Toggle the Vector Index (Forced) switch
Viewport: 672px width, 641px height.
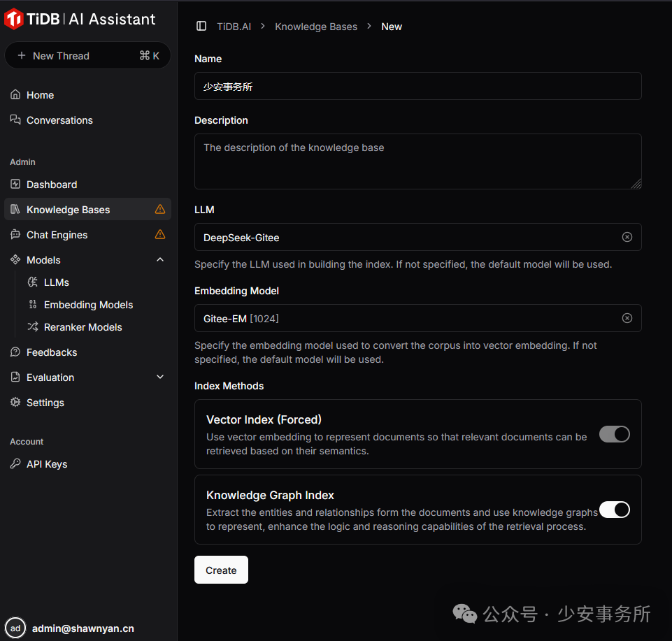click(x=614, y=434)
